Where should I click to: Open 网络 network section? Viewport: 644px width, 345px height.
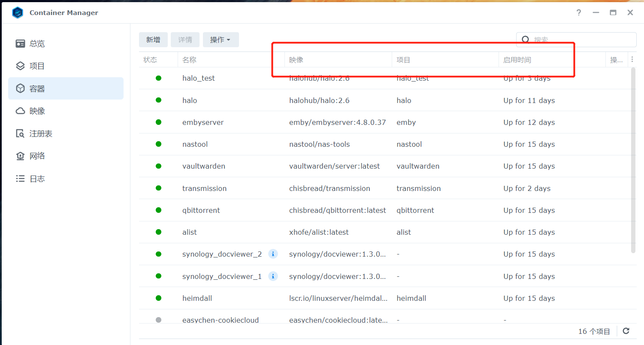coord(66,156)
